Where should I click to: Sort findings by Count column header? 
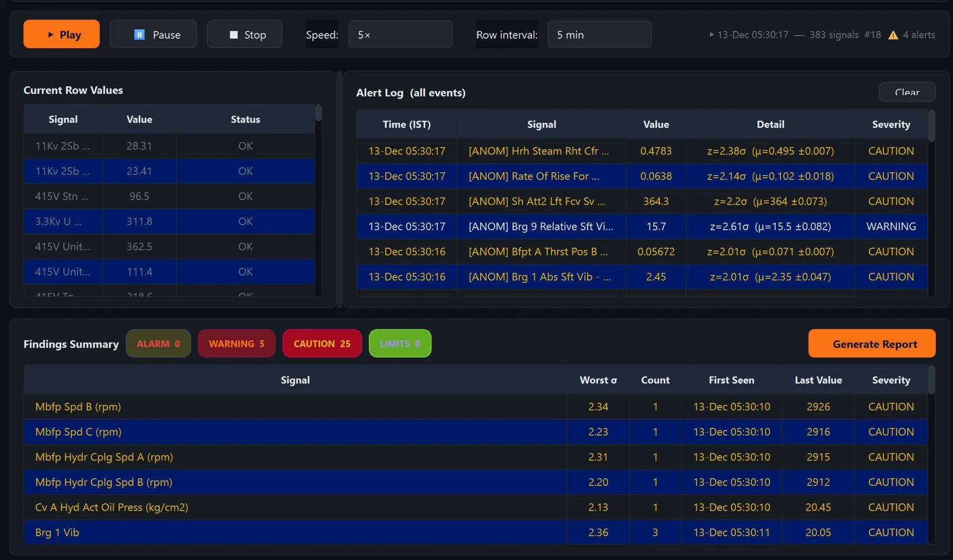pos(655,380)
